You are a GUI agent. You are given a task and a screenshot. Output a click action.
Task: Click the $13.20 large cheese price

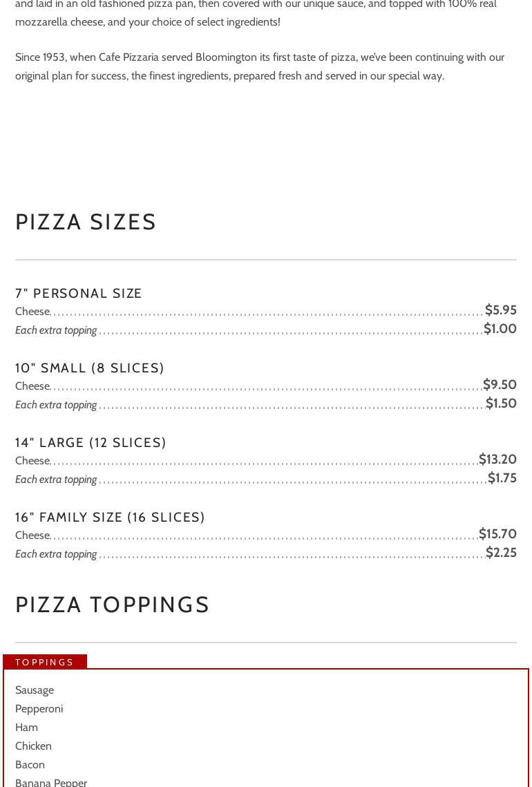[x=497, y=459]
